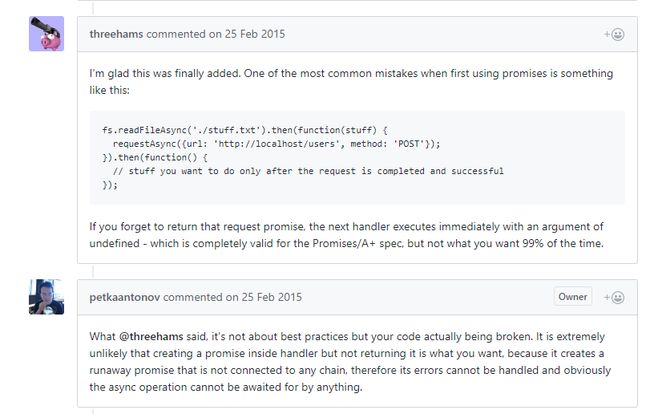This screenshot has height=414, width=650.
Task: Click the code comment line about completed request
Action: [x=308, y=171]
